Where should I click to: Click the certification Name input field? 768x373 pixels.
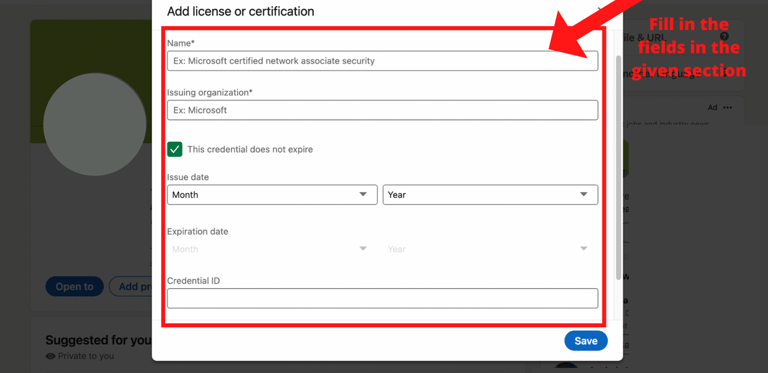pos(382,61)
